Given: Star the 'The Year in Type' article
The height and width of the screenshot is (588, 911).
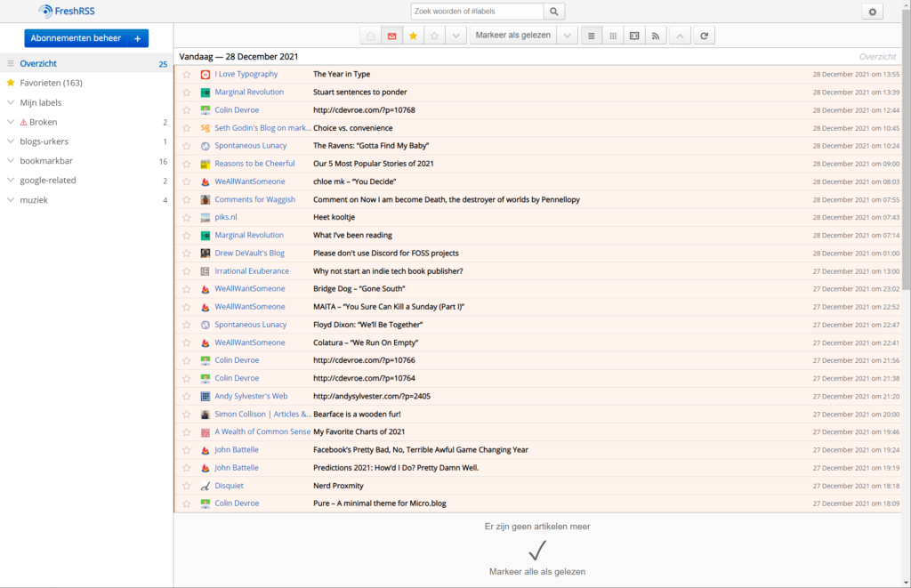Looking at the screenshot, I should tap(187, 75).
